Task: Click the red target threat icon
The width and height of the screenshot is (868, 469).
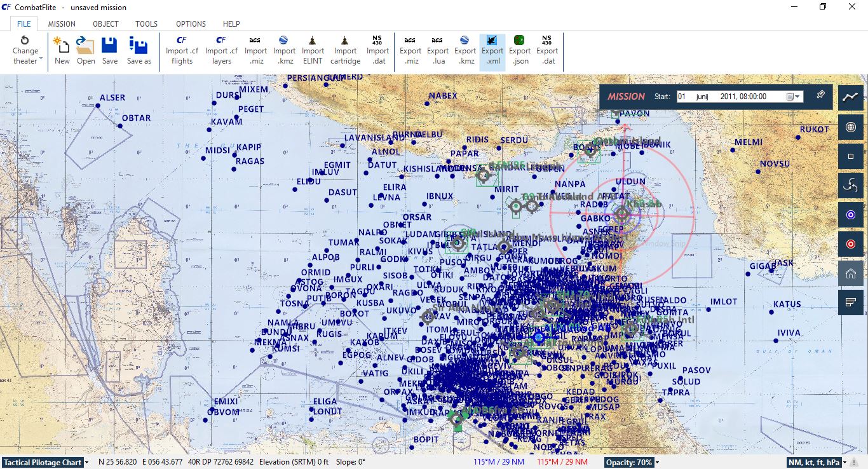Action: point(850,243)
